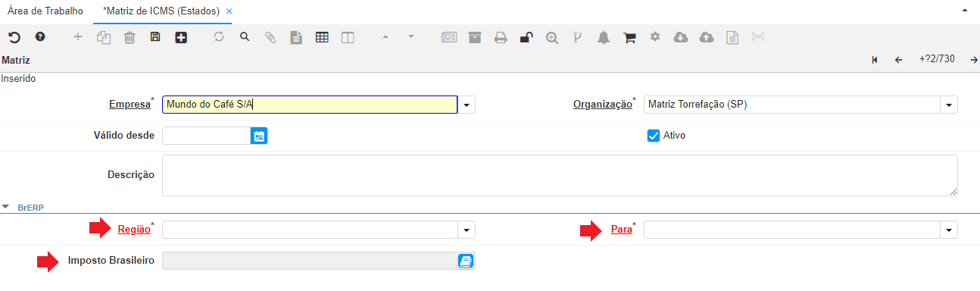The image size is (980, 291).
Task: Go to previous record arrow
Action: point(898,59)
